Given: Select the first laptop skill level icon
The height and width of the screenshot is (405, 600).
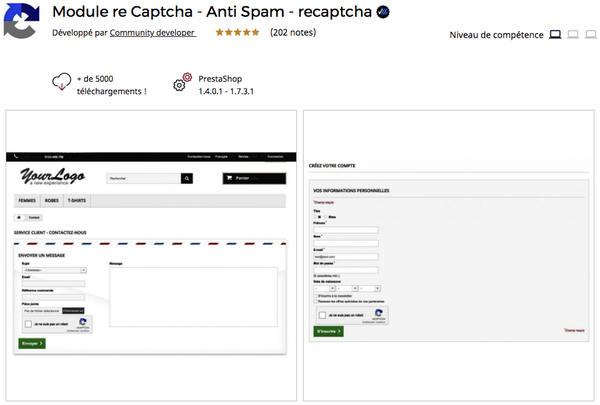Looking at the screenshot, I should coord(555,35).
